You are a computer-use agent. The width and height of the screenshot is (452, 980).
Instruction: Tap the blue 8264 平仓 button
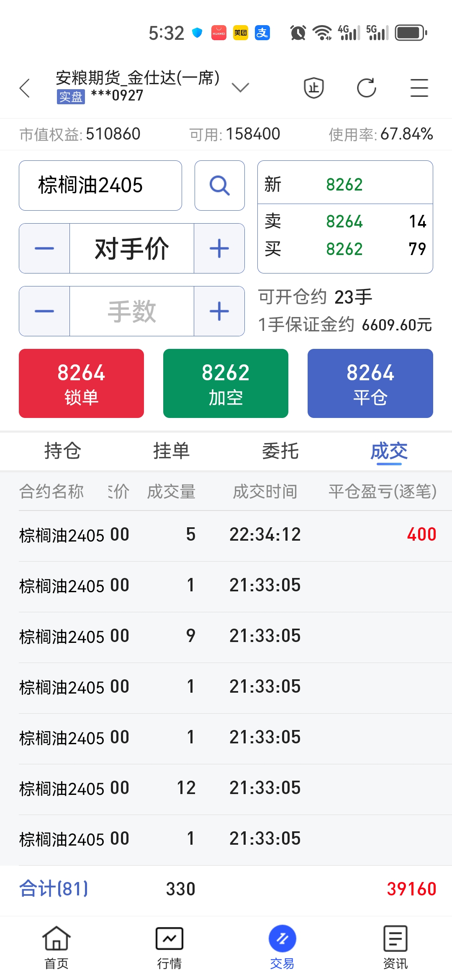[x=370, y=383]
